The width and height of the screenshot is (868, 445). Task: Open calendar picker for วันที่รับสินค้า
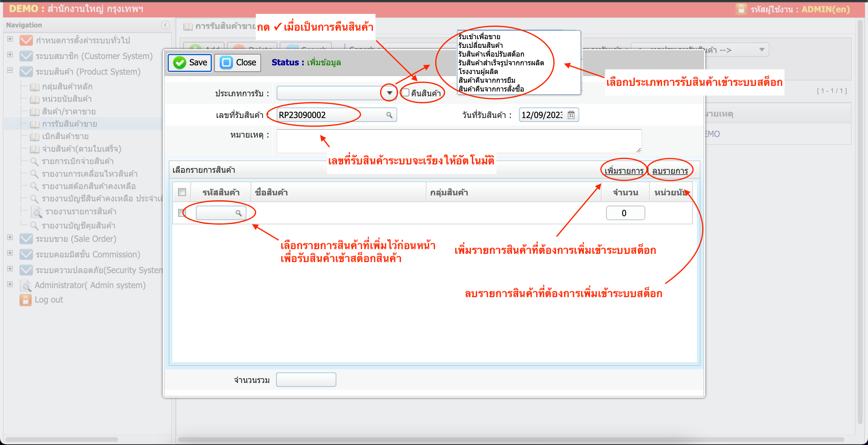click(x=571, y=115)
